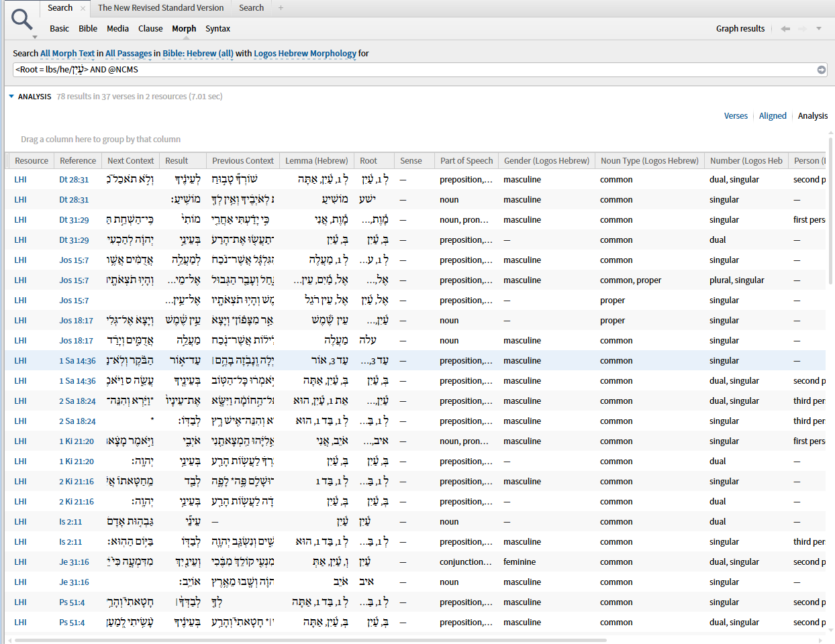Open the history dropdown arrow
The height and width of the screenshot is (644, 835).
coord(818,29)
